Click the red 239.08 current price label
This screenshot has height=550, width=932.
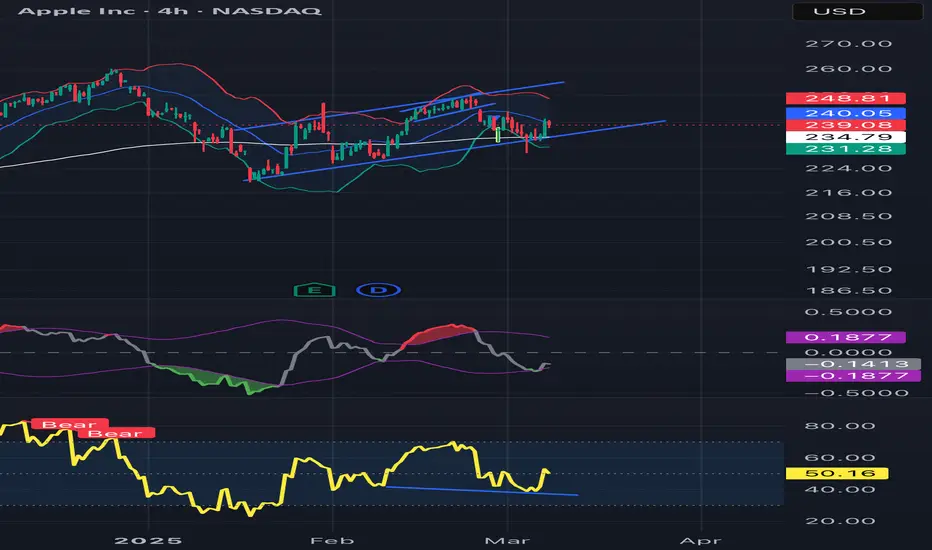(846, 125)
